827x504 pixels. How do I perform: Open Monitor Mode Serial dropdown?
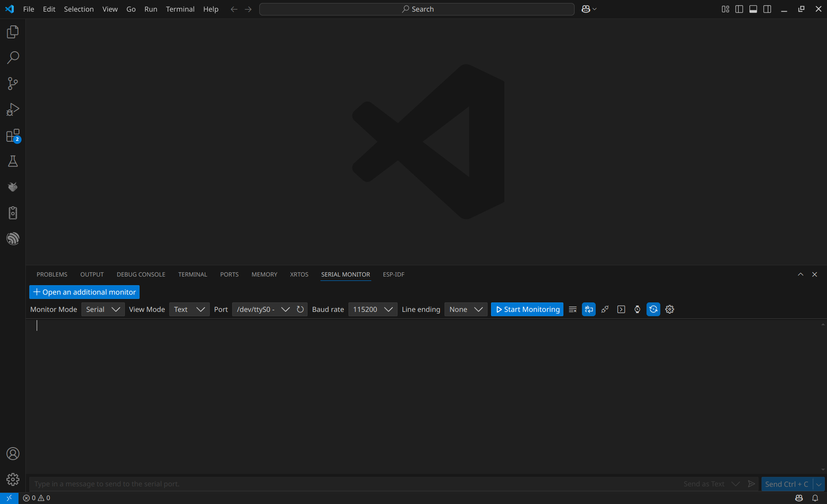pos(103,309)
